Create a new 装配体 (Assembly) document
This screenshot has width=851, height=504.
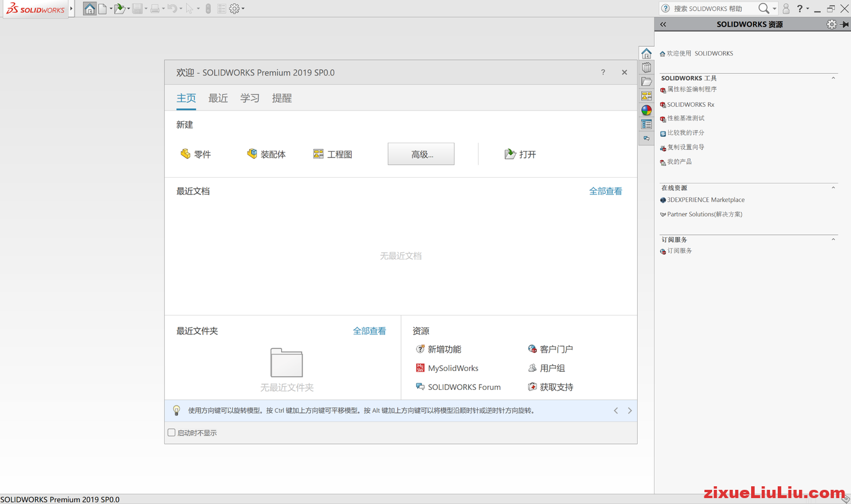tap(267, 154)
